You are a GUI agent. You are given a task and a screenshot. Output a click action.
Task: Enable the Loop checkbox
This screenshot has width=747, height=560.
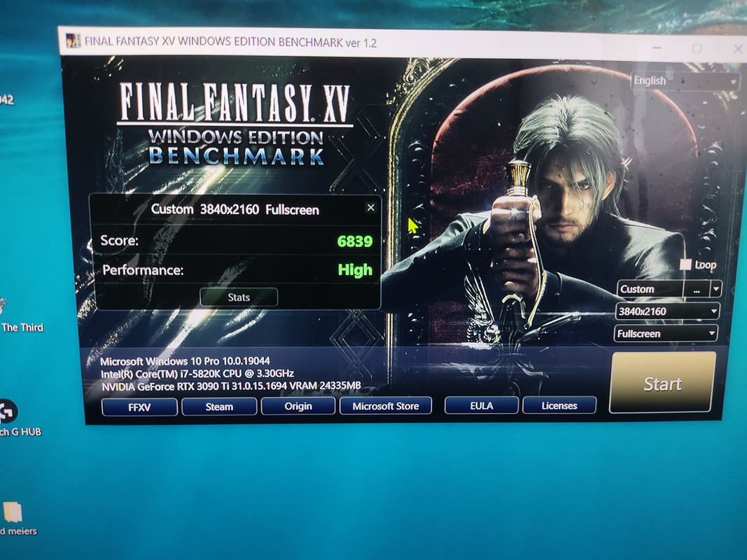[x=685, y=265]
